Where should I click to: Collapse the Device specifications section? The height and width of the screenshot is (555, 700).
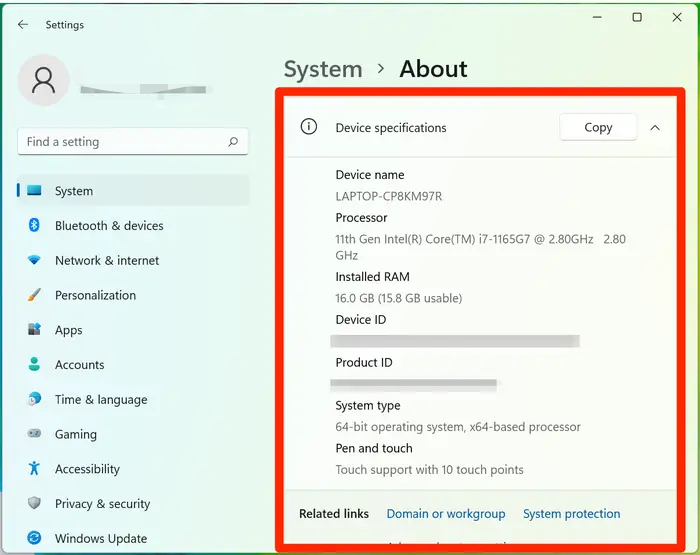655,128
